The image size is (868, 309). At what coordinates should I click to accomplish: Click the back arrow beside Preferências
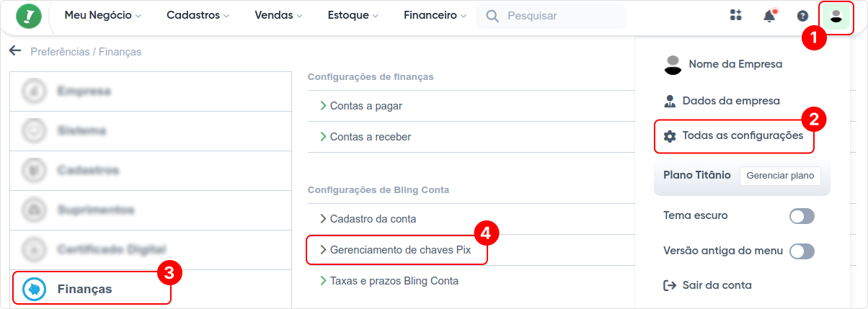tap(15, 51)
